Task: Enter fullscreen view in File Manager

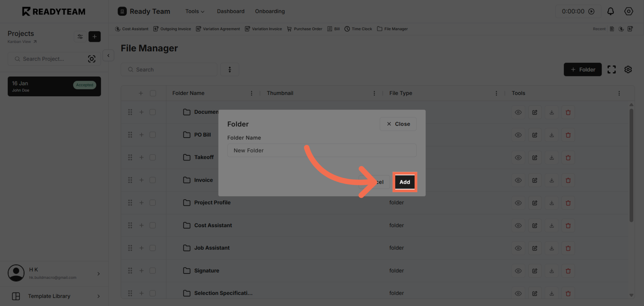Action: pyautogui.click(x=612, y=69)
